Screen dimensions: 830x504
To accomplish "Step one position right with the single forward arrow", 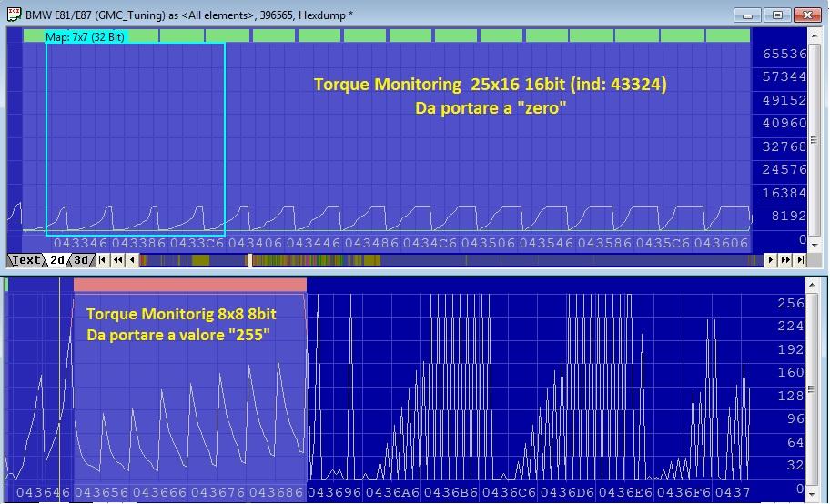I will [770, 260].
